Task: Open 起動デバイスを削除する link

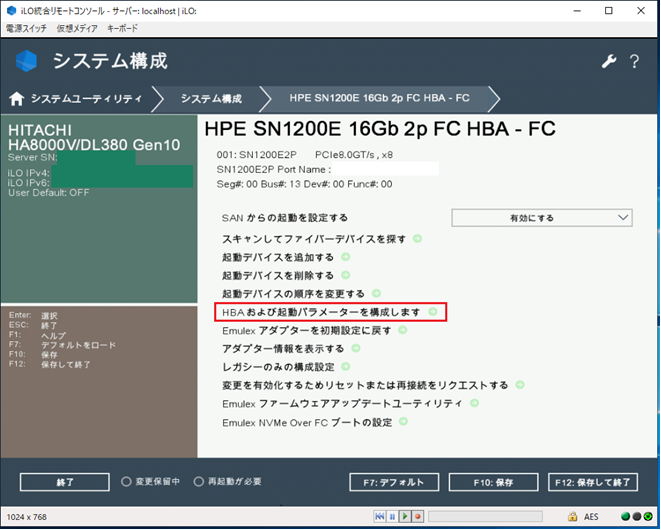Action: click(x=278, y=275)
